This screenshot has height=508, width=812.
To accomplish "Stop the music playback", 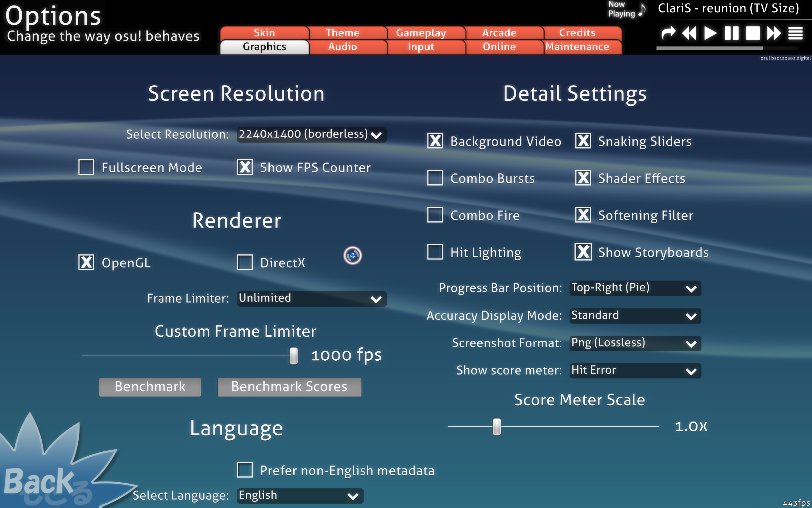I will coord(753,33).
